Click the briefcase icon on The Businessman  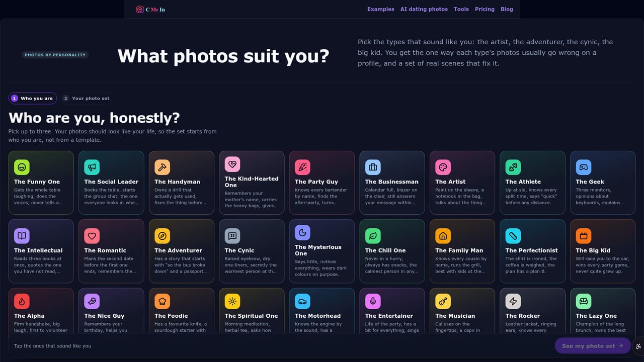click(373, 167)
